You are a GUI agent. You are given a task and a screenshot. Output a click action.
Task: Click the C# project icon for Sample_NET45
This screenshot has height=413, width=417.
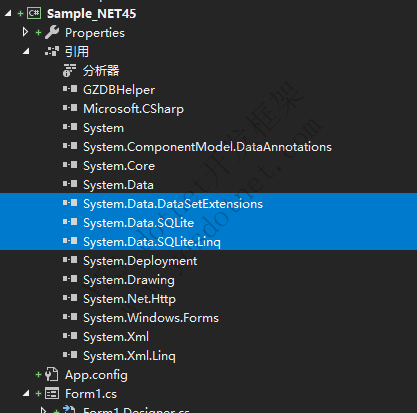[x=34, y=13]
